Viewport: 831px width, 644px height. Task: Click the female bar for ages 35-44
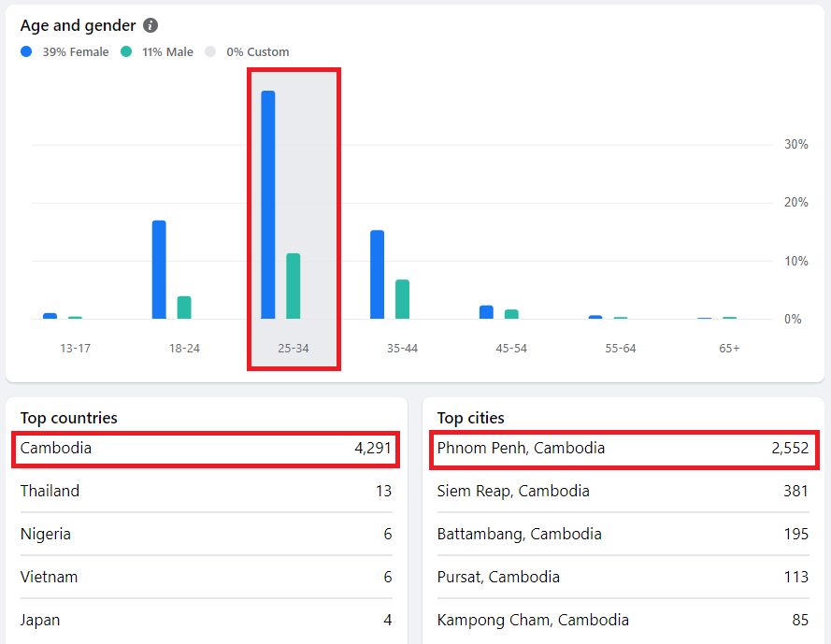(x=377, y=274)
